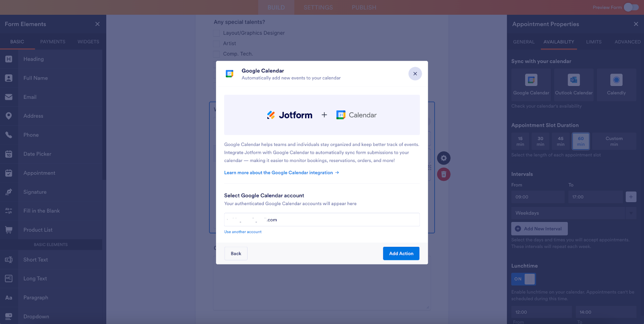Check the Layout/Graphics Designer checkbox

point(217,33)
